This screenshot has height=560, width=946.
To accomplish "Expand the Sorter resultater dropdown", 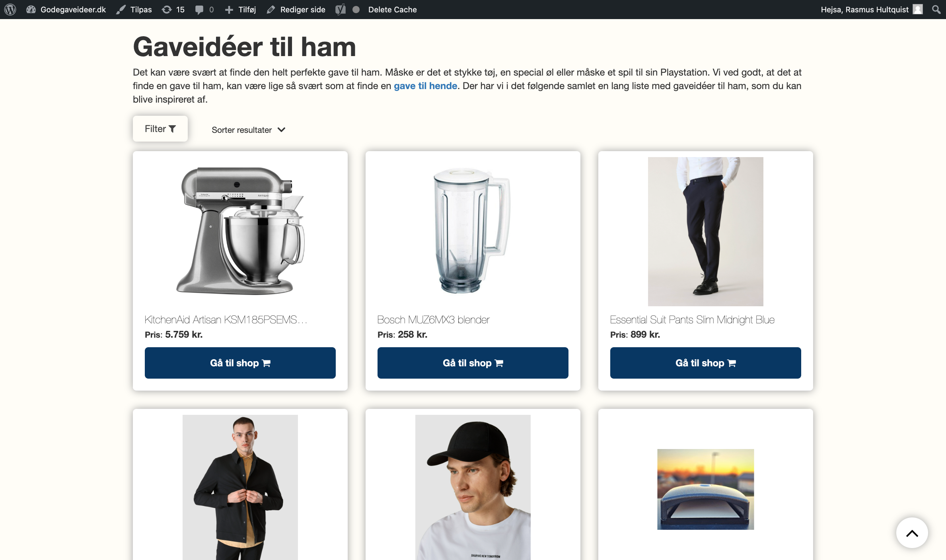I will coord(249,130).
